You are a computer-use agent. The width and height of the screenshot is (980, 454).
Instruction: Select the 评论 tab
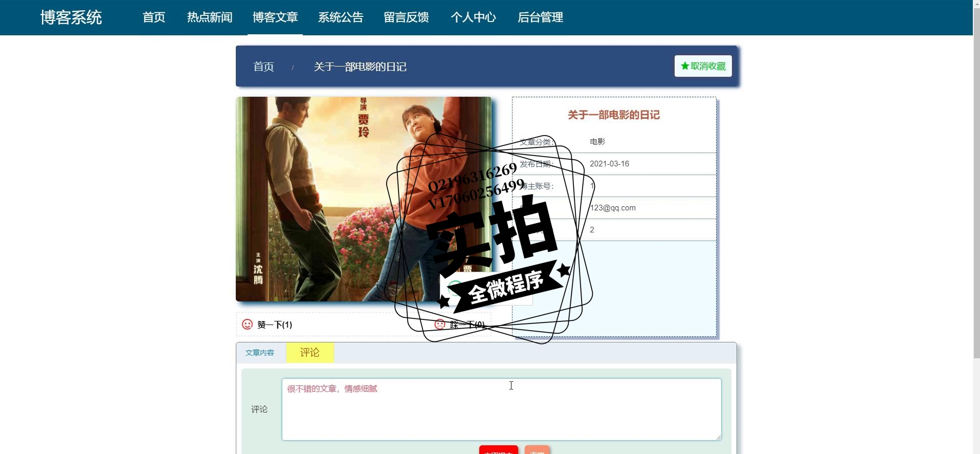[x=310, y=353]
